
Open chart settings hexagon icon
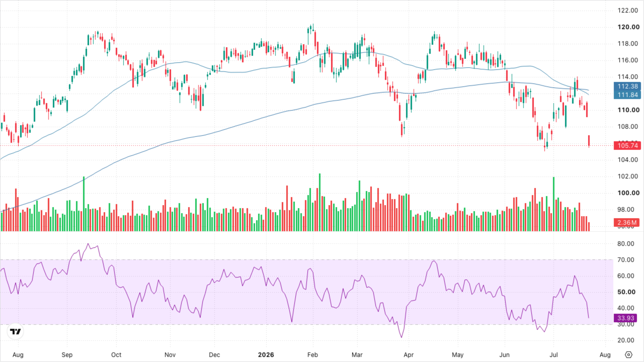pos(628,355)
